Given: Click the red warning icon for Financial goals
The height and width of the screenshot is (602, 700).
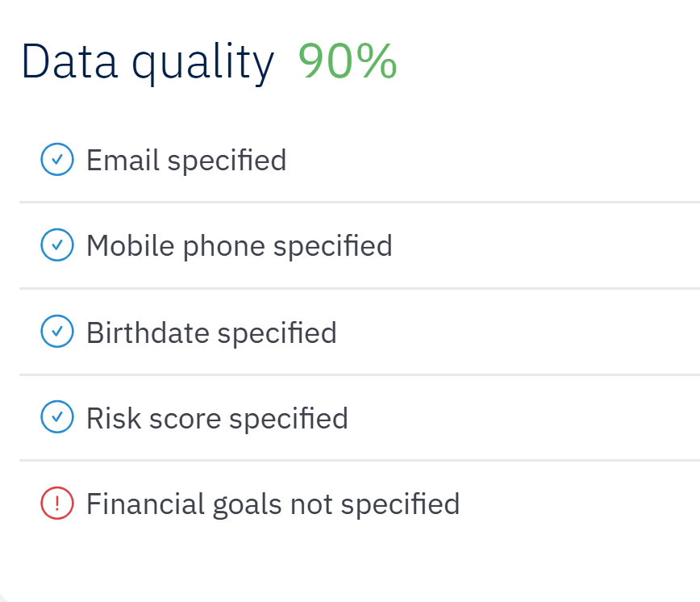Looking at the screenshot, I should (56, 504).
